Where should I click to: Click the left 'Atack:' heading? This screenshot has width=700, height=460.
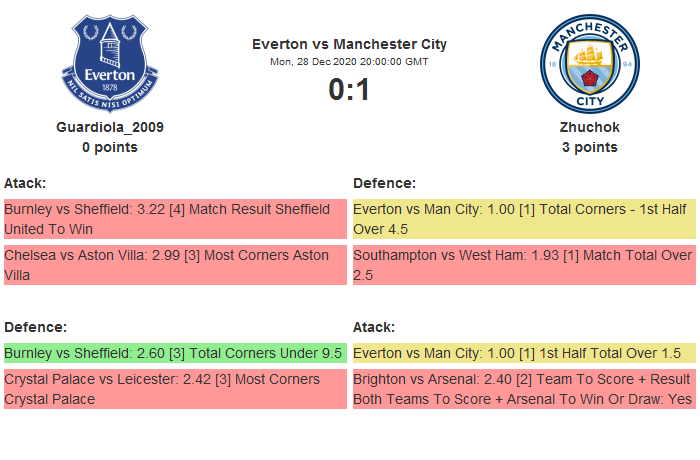pyautogui.click(x=25, y=183)
